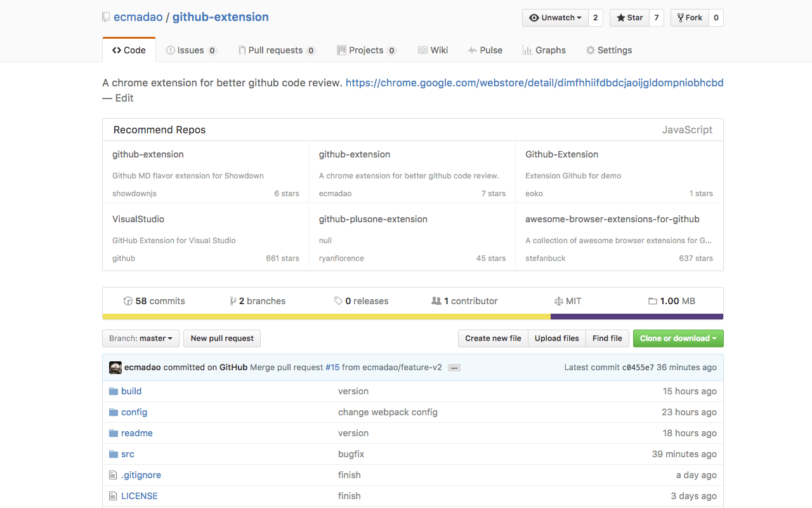Viewport: 812px width, 508px height.
Task: Click the Settings gear icon
Action: pos(591,50)
